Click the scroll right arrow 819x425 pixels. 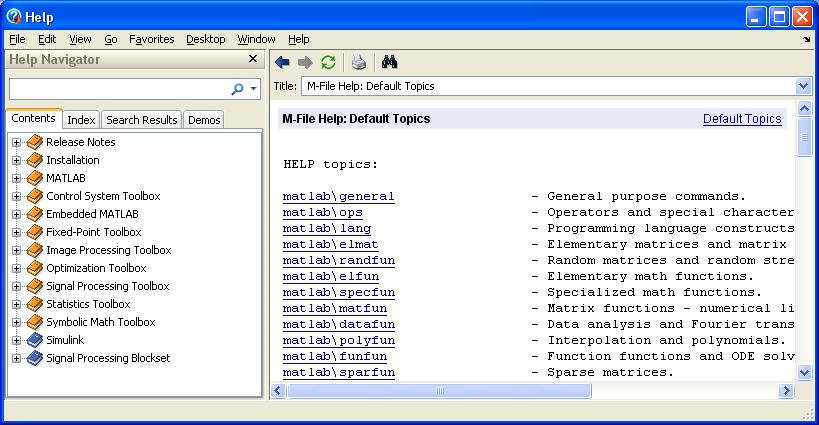[x=786, y=391]
